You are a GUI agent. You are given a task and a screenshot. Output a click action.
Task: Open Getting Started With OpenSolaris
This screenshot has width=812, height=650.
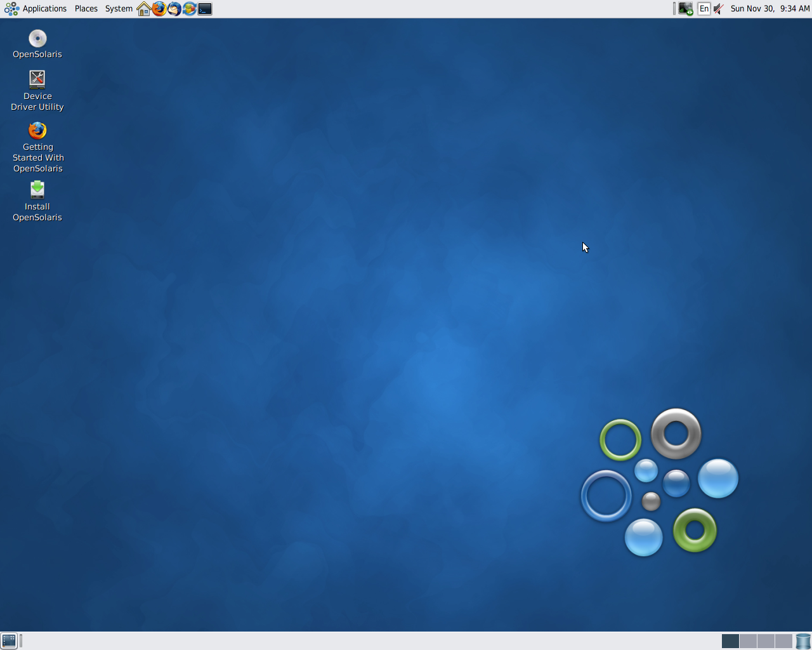click(37, 131)
